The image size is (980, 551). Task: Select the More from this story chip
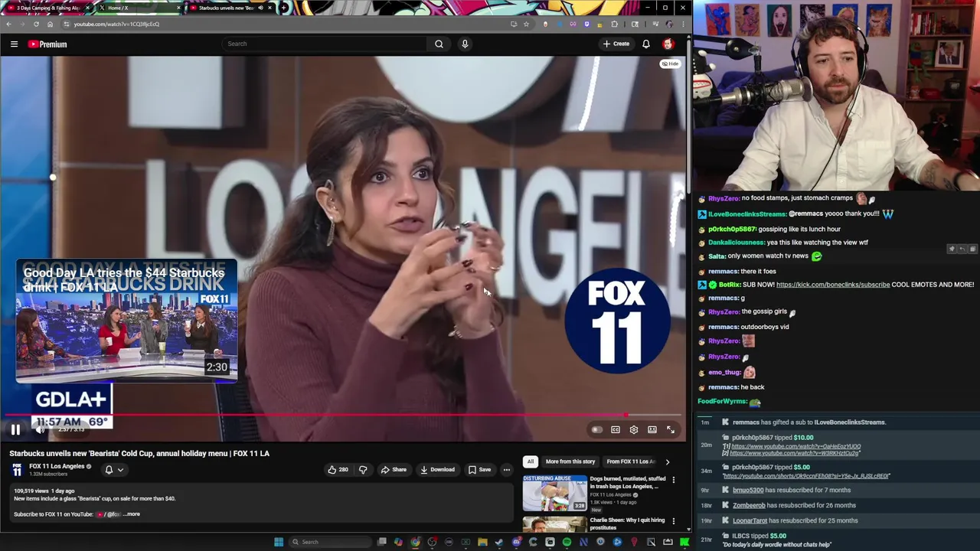570,461
